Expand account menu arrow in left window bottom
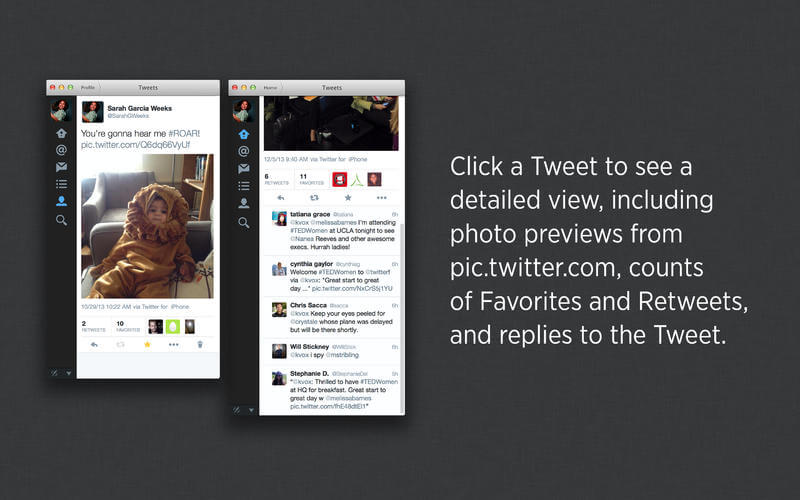 point(68,373)
